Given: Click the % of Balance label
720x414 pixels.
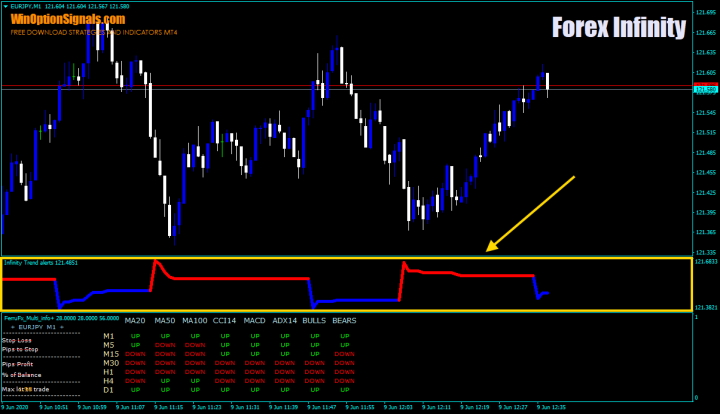Looking at the screenshot, I should [22, 375].
